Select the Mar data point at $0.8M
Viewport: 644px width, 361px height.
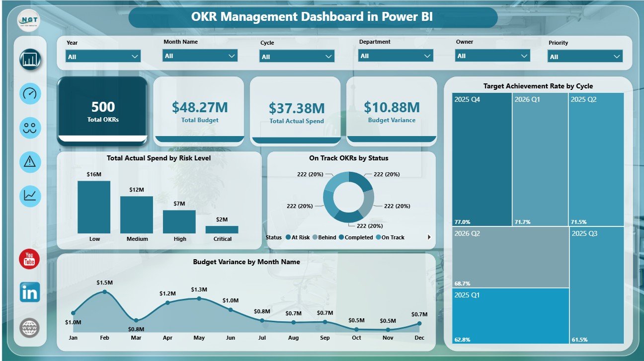coord(136,320)
